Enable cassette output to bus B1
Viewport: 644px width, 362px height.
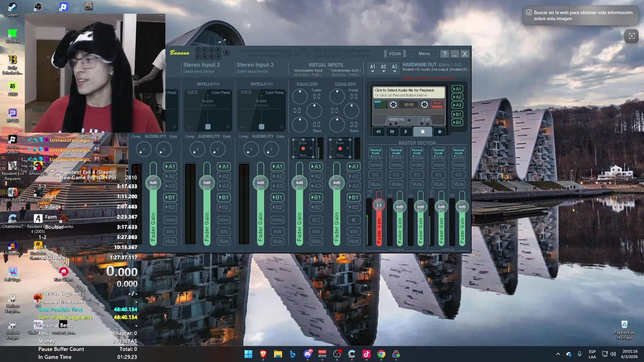point(457,114)
